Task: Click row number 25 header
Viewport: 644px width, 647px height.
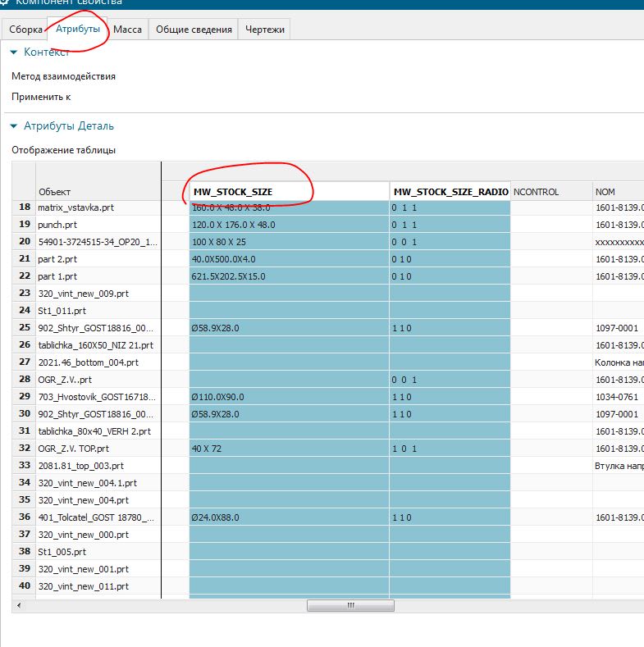Action: (x=25, y=328)
